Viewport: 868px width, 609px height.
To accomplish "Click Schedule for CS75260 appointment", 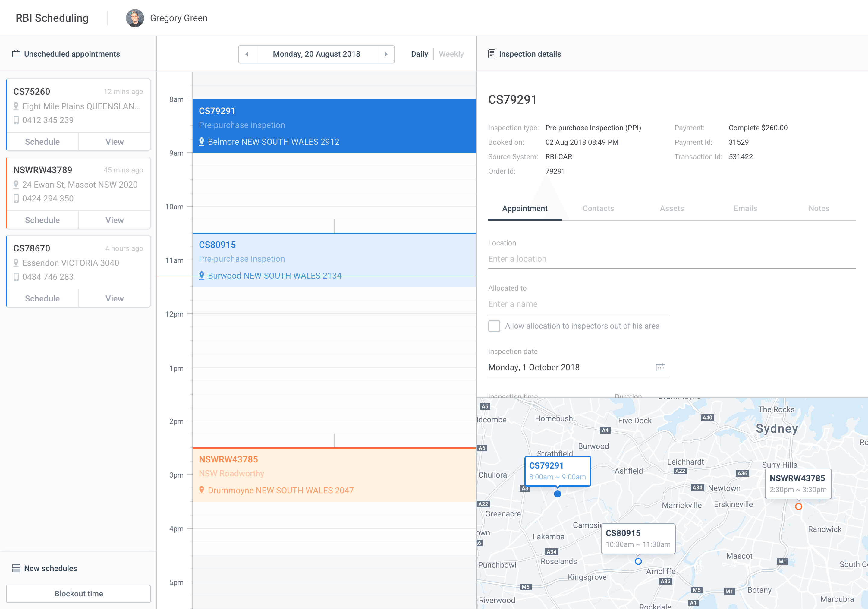I will [42, 142].
